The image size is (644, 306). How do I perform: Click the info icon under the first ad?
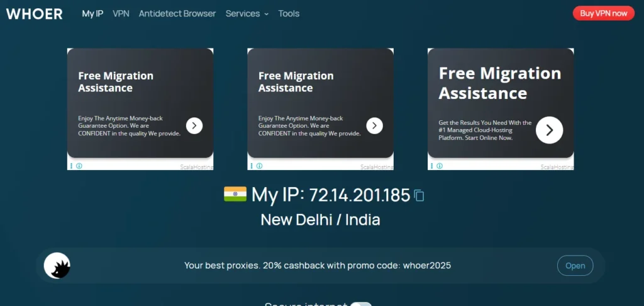pyautogui.click(x=79, y=166)
